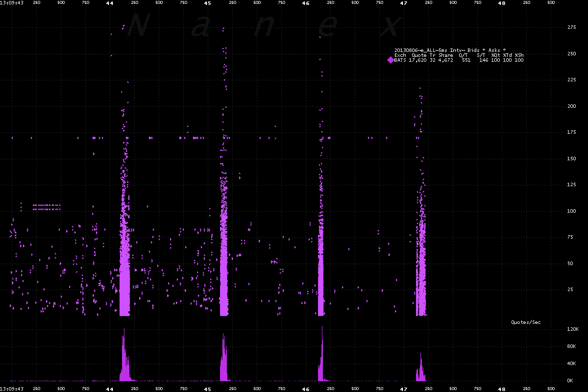Click the 45 second marker on bottom axis

[208, 389]
